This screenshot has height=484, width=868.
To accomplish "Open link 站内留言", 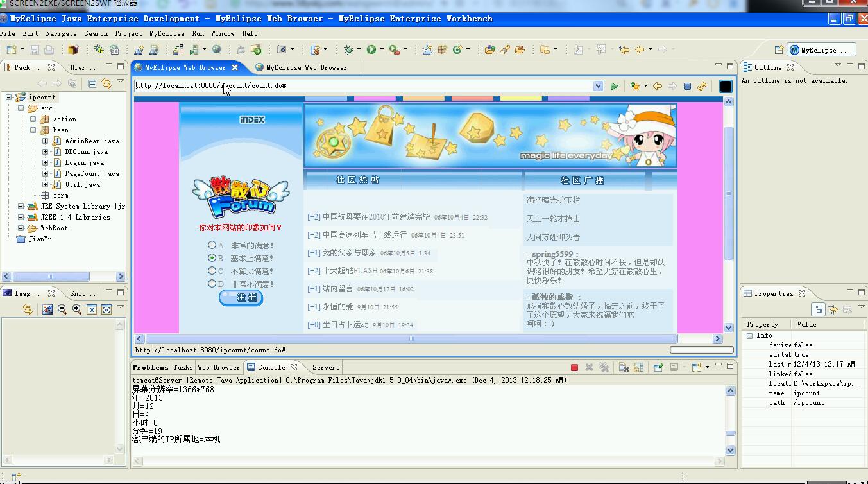I will 337,289.
